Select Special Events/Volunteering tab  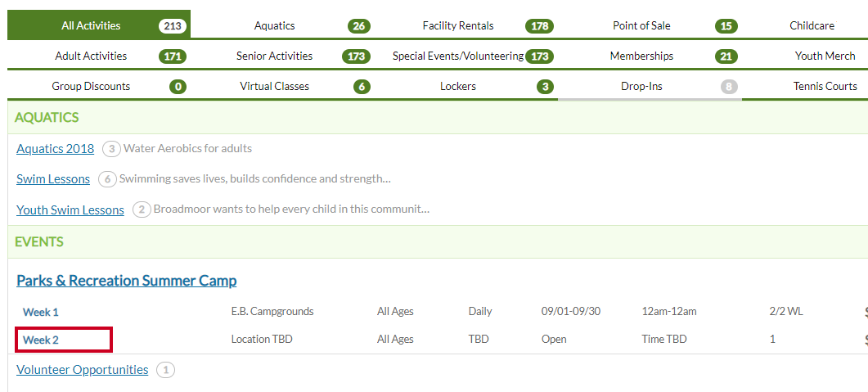(x=466, y=56)
